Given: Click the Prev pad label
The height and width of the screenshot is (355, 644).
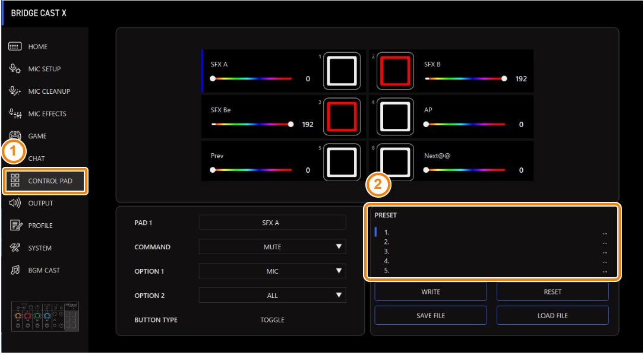Looking at the screenshot, I should point(217,156).
